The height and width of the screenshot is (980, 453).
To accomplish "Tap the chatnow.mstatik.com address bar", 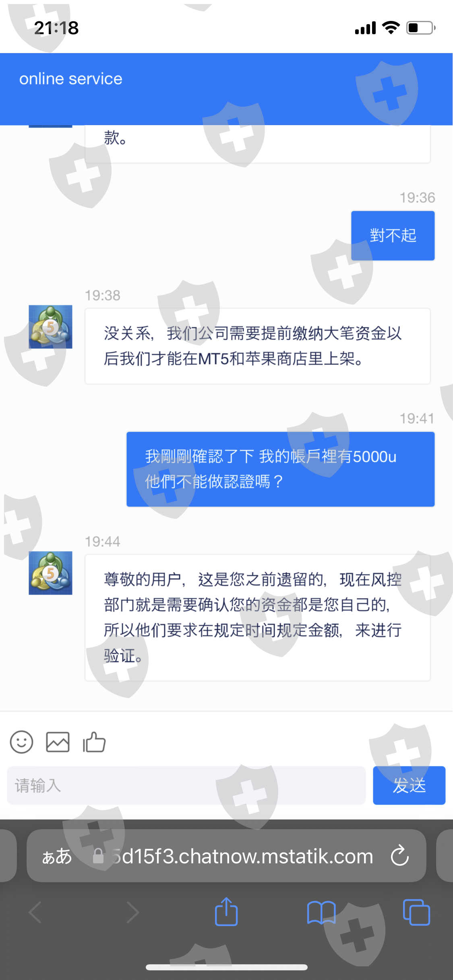I will tap(226, 856).
